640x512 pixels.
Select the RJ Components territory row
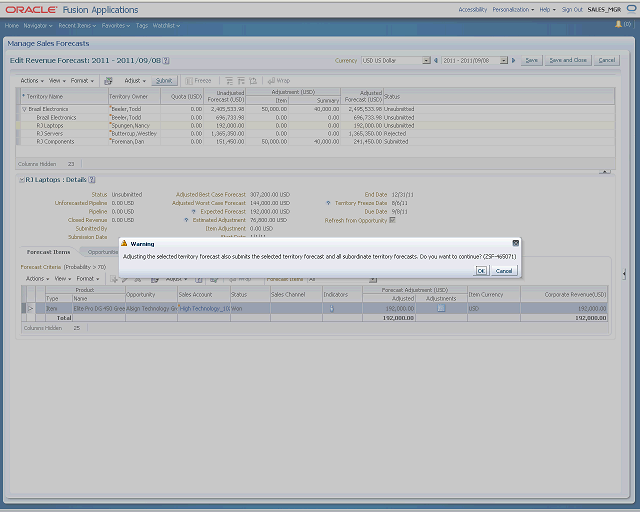coord(316,142)
